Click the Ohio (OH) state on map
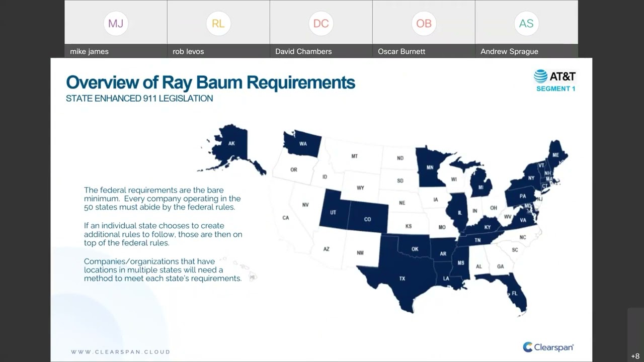This screenshot has width=644, height=362. [494, 208]
